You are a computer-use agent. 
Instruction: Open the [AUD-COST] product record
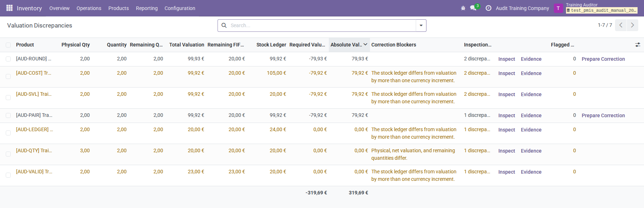tap(34, 73)
